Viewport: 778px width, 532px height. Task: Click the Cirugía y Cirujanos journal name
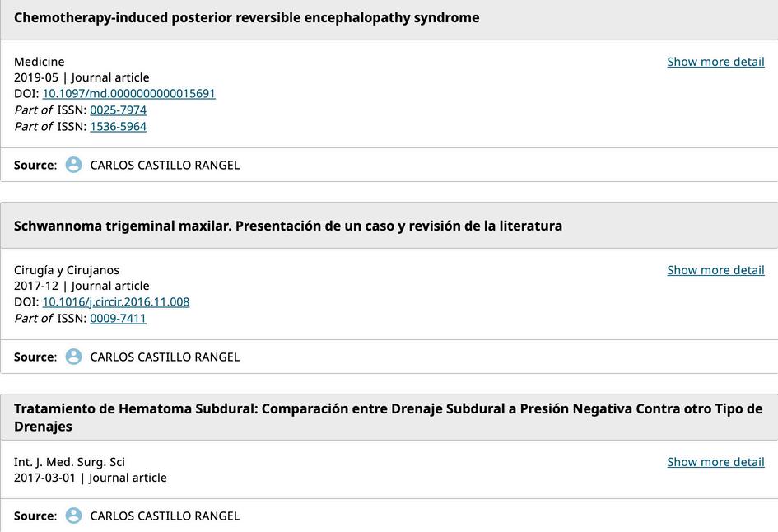pyautogui.click(x=67, y=270)
